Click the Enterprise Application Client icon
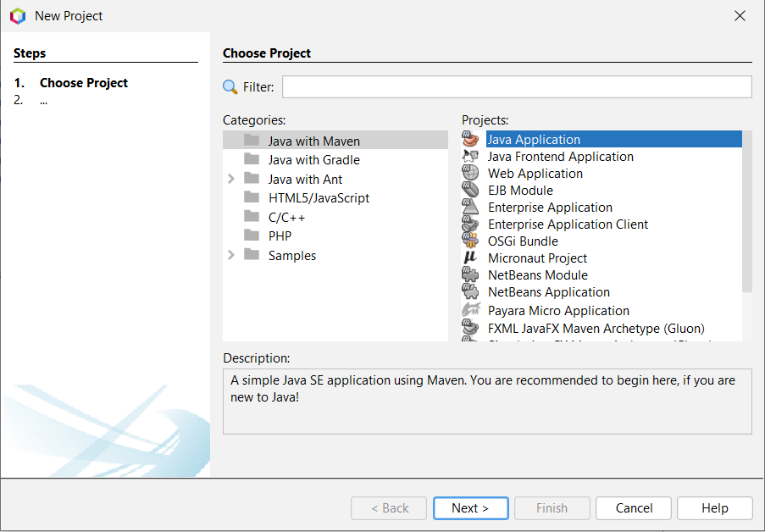The width and height of the screenshot is (765, 532). (x=471, y=224)
